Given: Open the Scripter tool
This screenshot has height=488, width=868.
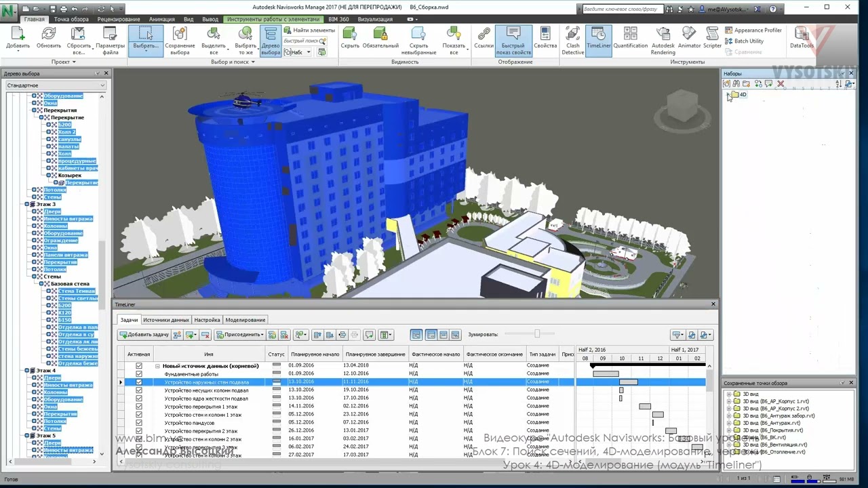Looking at the screenshot, I should [712, 38].
